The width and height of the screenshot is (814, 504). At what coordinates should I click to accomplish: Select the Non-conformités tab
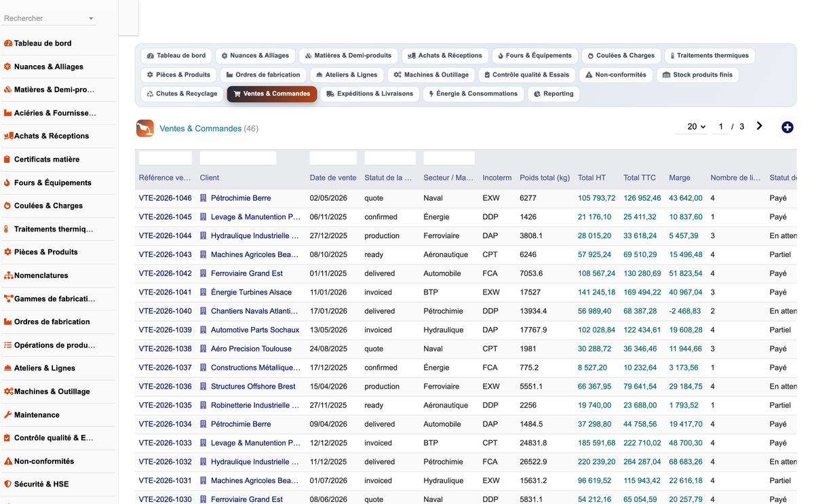pyautogui.click(x=617, y=75)
